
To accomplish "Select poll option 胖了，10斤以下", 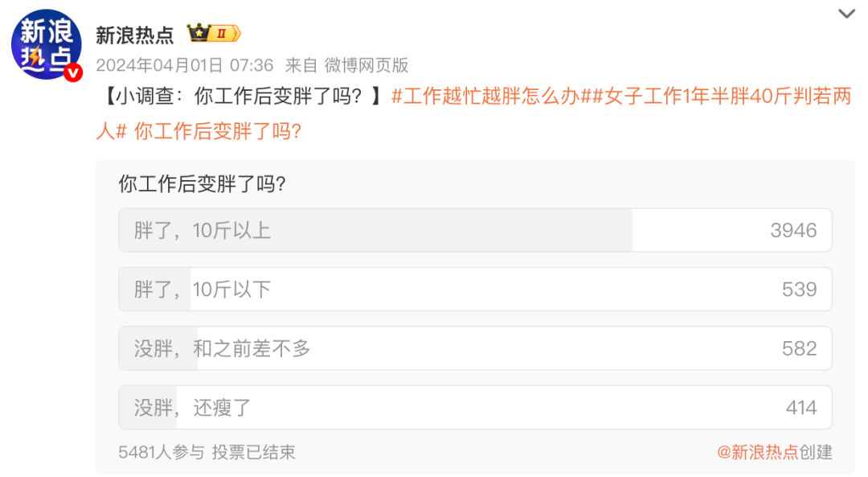I will pos(475,290).
